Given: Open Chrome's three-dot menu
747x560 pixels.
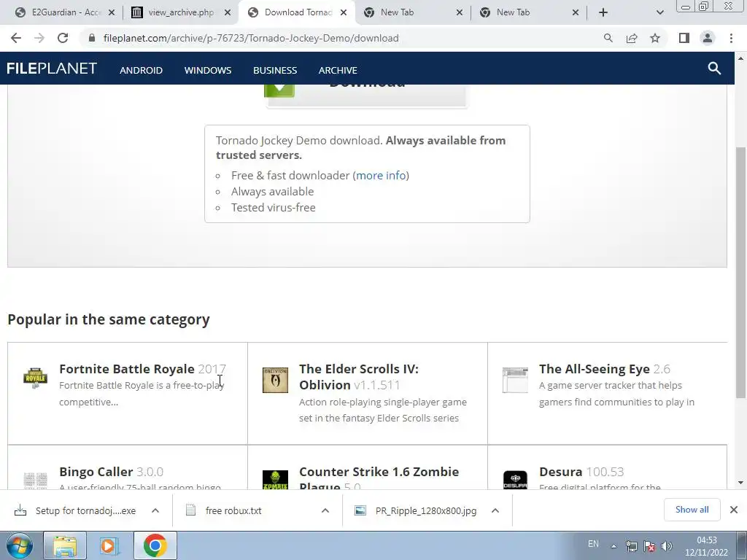Looking at the screenshot, I should coord(731,38).
